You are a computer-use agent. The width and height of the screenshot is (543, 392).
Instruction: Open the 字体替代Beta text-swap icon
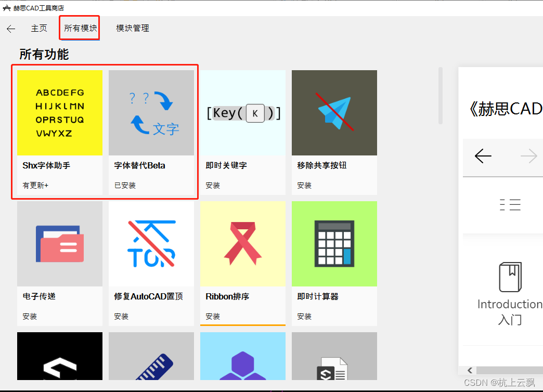click(x=151, y=113)
